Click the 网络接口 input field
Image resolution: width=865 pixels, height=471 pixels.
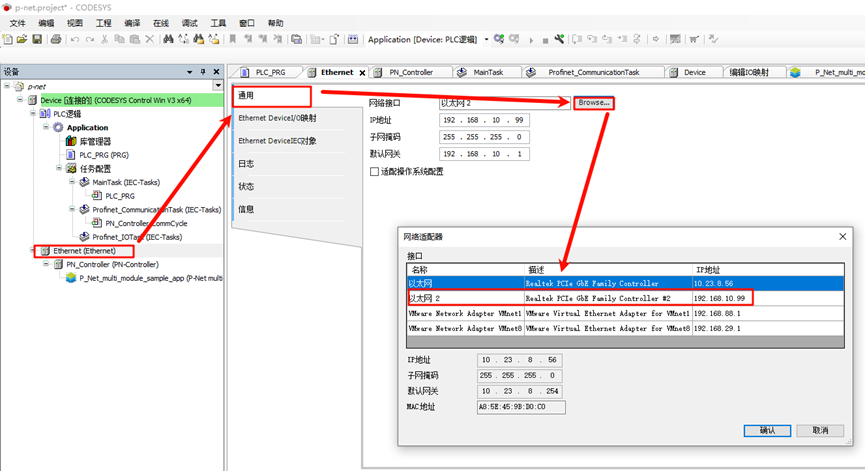(503, 102)
